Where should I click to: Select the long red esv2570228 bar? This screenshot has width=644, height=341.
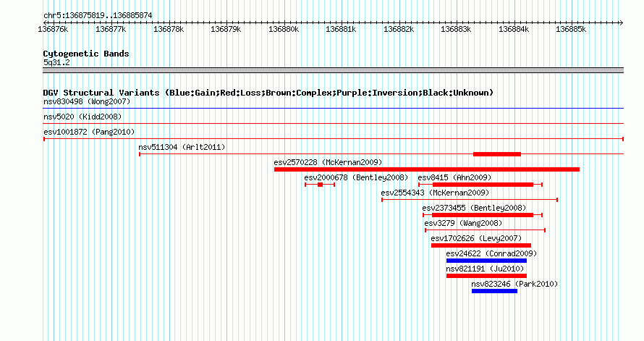point(427,169)
